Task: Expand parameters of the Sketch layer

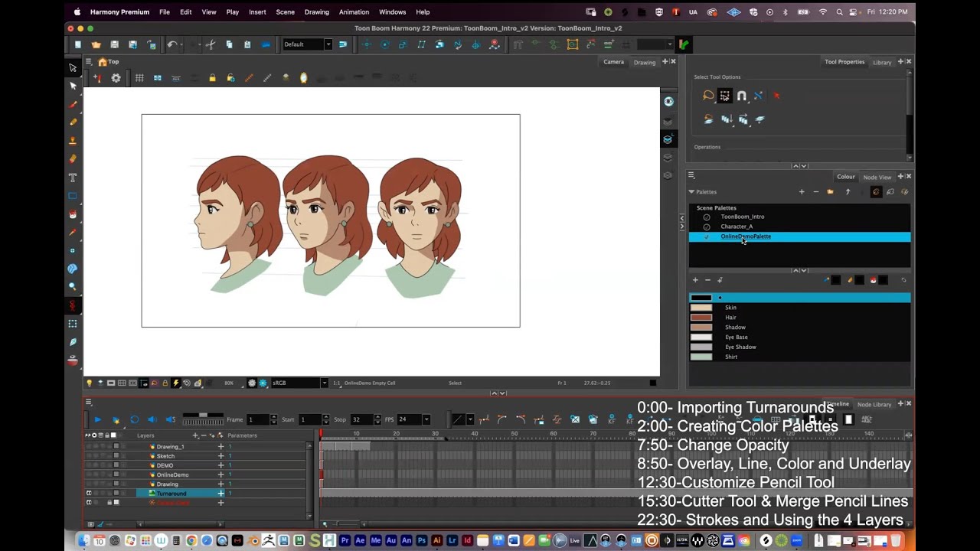Action: click(220, 456)
